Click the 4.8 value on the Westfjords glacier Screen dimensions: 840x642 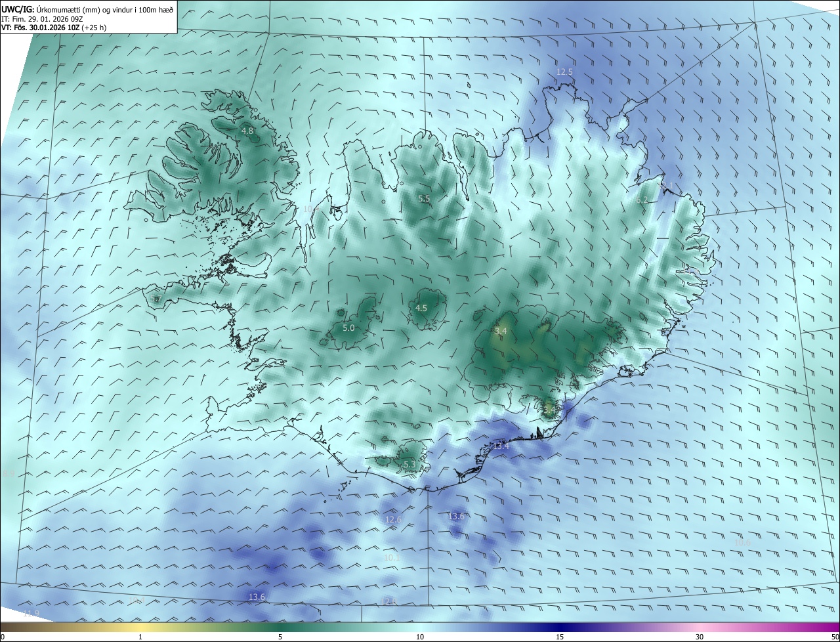point(247,131)
